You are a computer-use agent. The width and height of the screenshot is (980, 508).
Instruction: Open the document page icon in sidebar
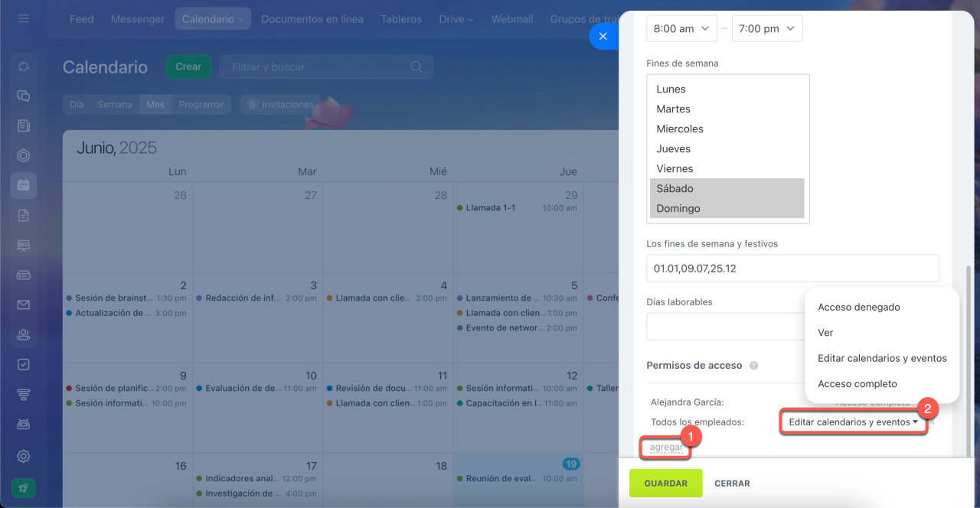[x=24, y=216]
